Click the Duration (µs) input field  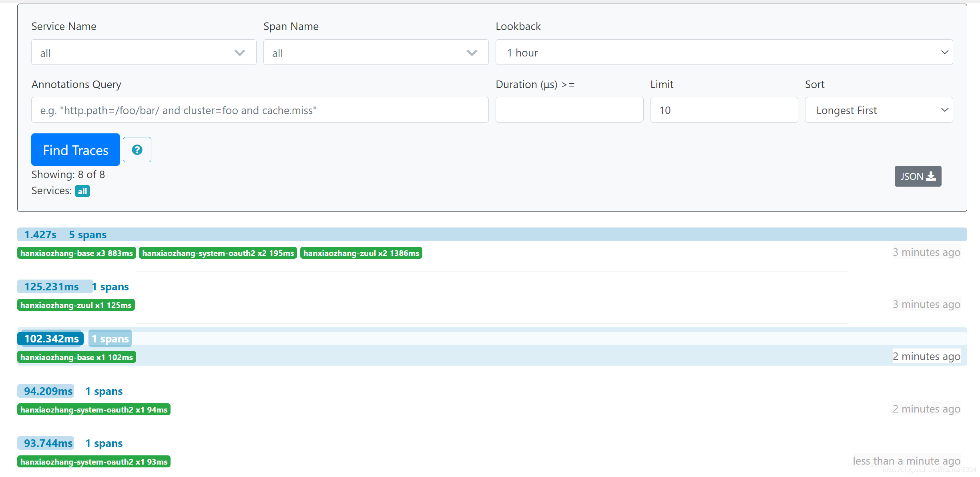tap(569, 110)
